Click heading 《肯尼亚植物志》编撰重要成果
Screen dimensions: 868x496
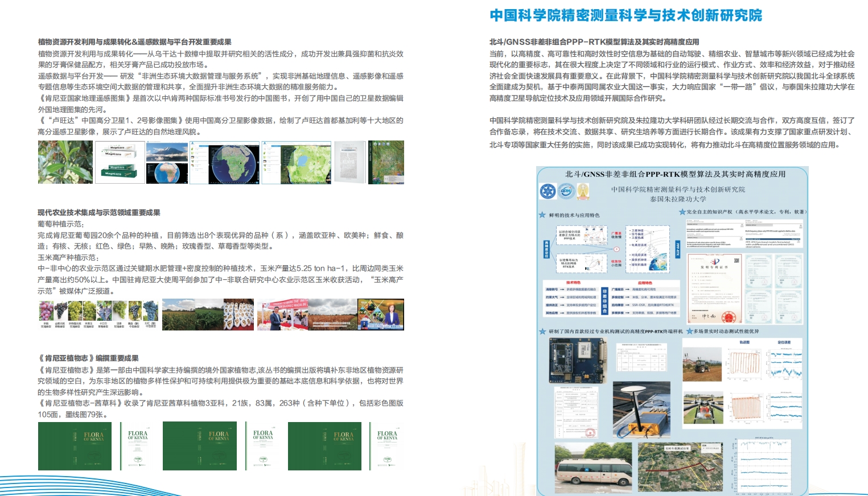(88, 358)
